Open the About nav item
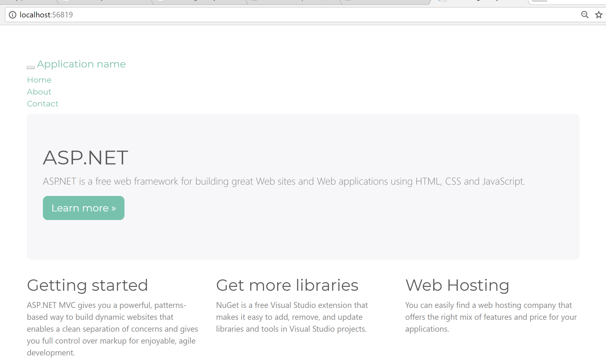 click(39, 92)
